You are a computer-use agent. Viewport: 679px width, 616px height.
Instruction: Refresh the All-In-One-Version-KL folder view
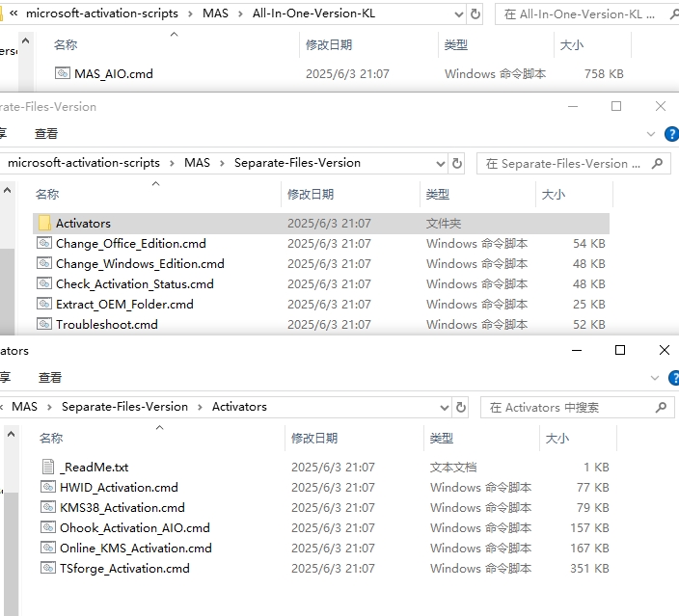tap(475, 14)
